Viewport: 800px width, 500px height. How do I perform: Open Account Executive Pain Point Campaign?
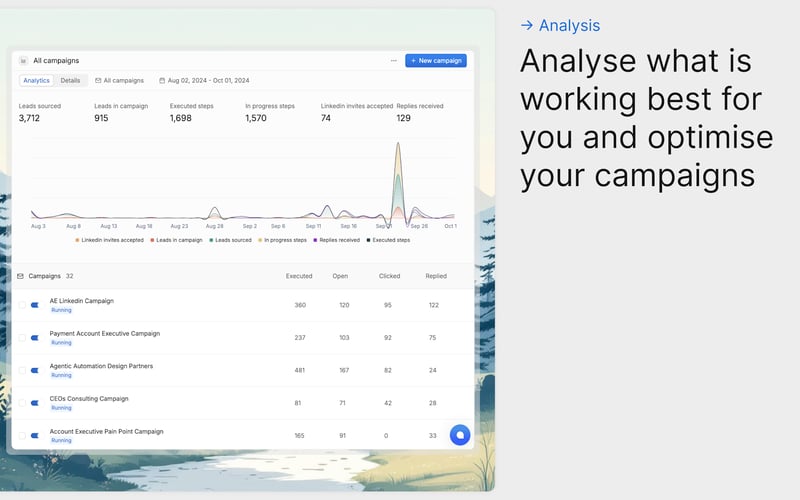click(107, 432)
